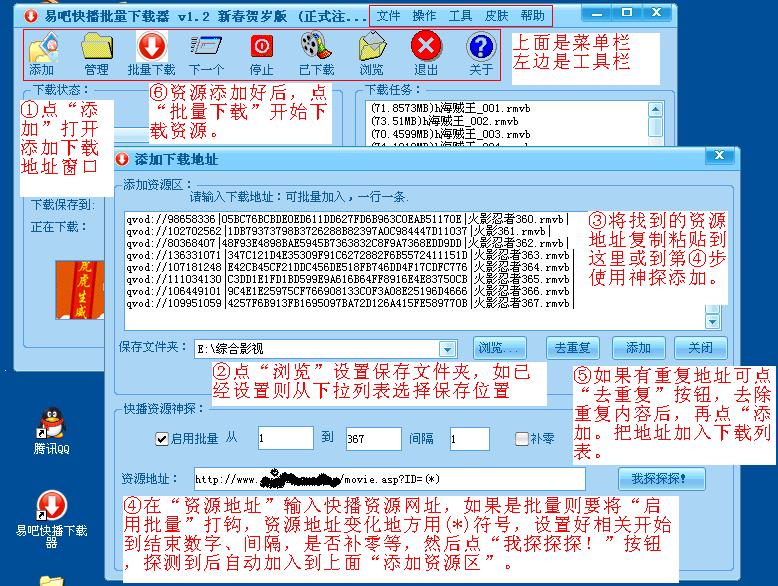Click the 下载任务 list scroll-up arrow

coord(655,109)
